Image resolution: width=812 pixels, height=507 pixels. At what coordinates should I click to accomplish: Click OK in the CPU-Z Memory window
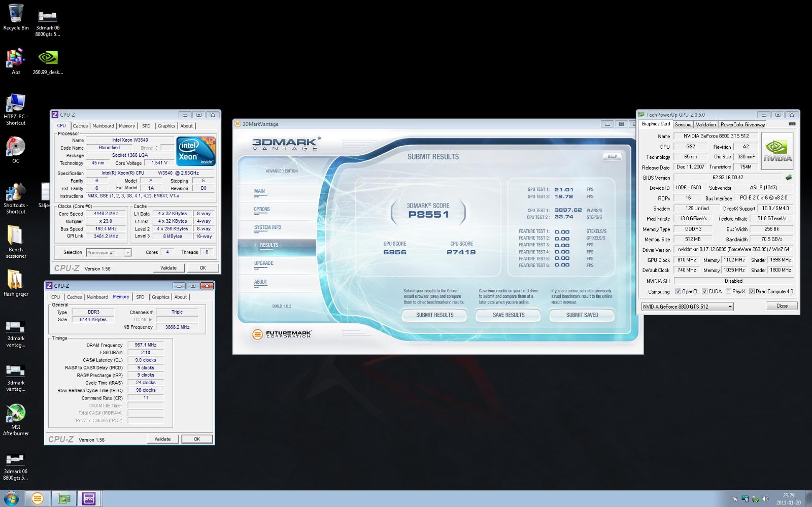point(196,439)
